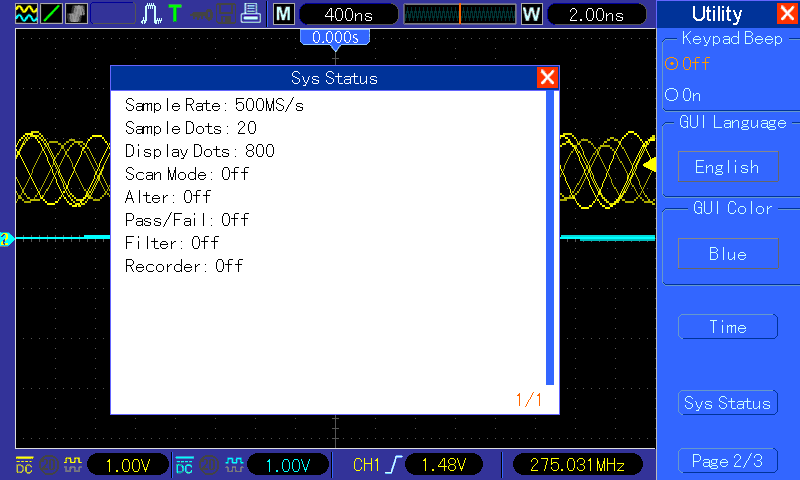Click the 0.000s horizontal trigger position marker
The height and width of the screenshot is (480, 800).
pos(335,38)
